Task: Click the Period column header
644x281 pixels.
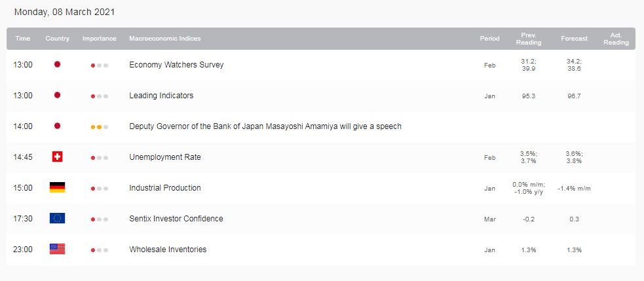Action: pos(489,39)
